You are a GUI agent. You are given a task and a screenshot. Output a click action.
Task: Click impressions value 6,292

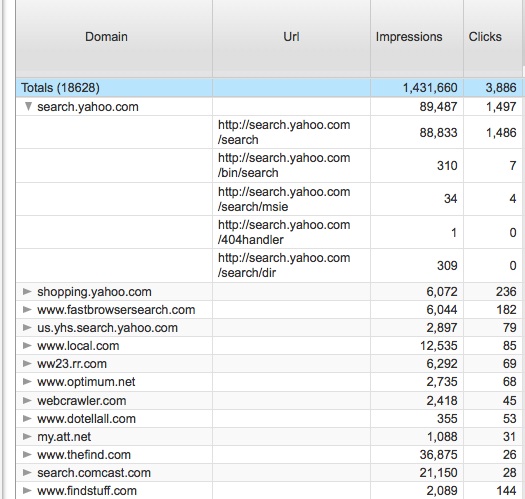(x=442, y=364)
